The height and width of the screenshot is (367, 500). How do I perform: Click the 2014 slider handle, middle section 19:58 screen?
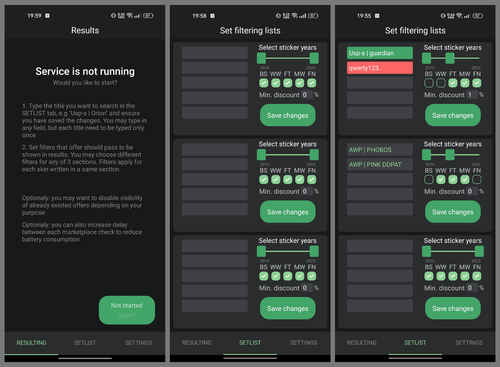tap(261, 155)
